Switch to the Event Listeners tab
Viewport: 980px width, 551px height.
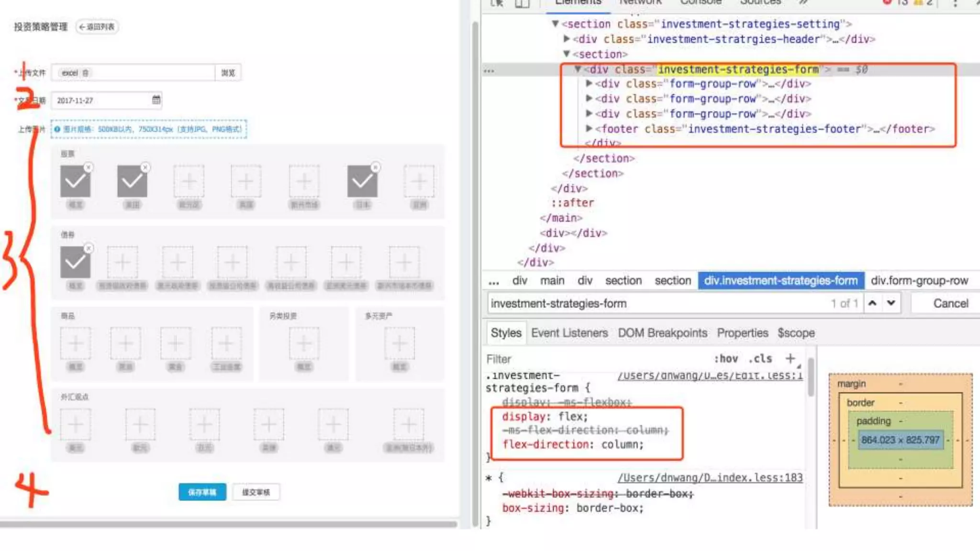(569, 333)
